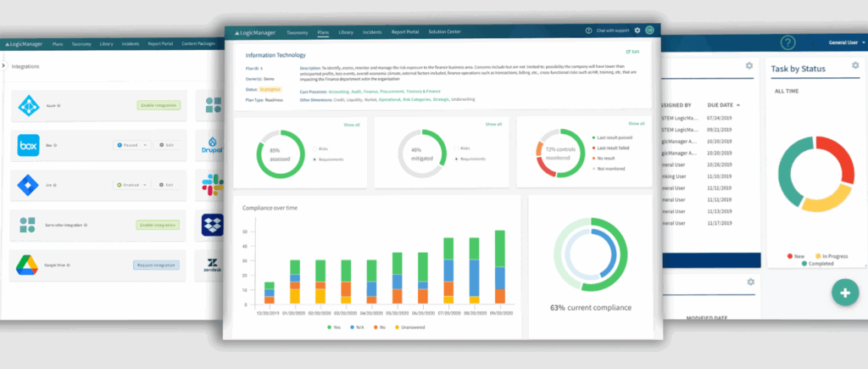Click the Azure integration logo
868x369 pixels.
(27, 105)
